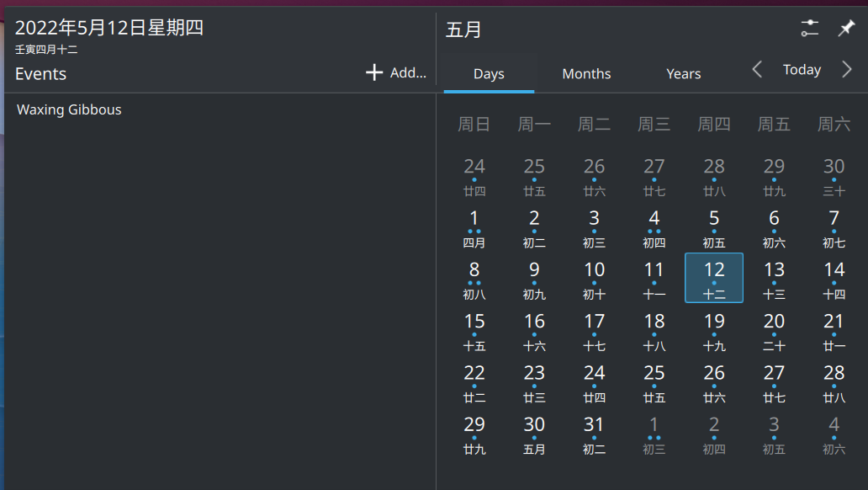Select the Waxing Gibbous event
868x490 pixels.
point(69,109)
